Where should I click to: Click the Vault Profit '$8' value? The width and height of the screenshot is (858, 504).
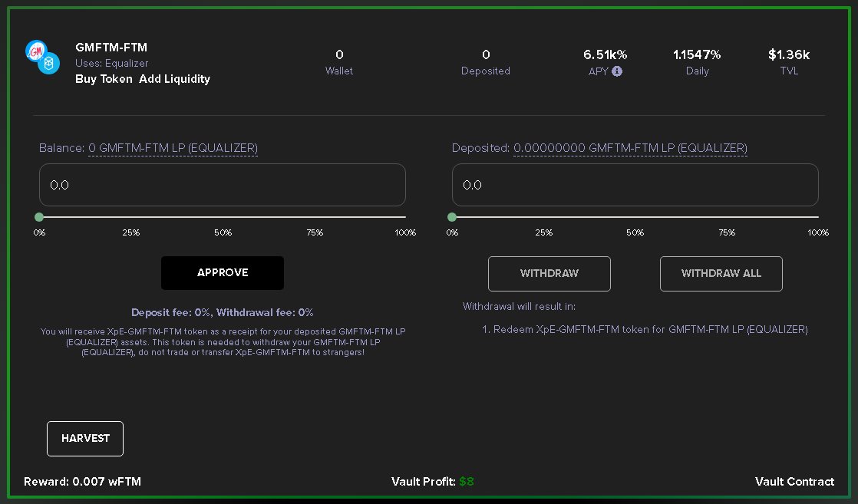(467, 482)
